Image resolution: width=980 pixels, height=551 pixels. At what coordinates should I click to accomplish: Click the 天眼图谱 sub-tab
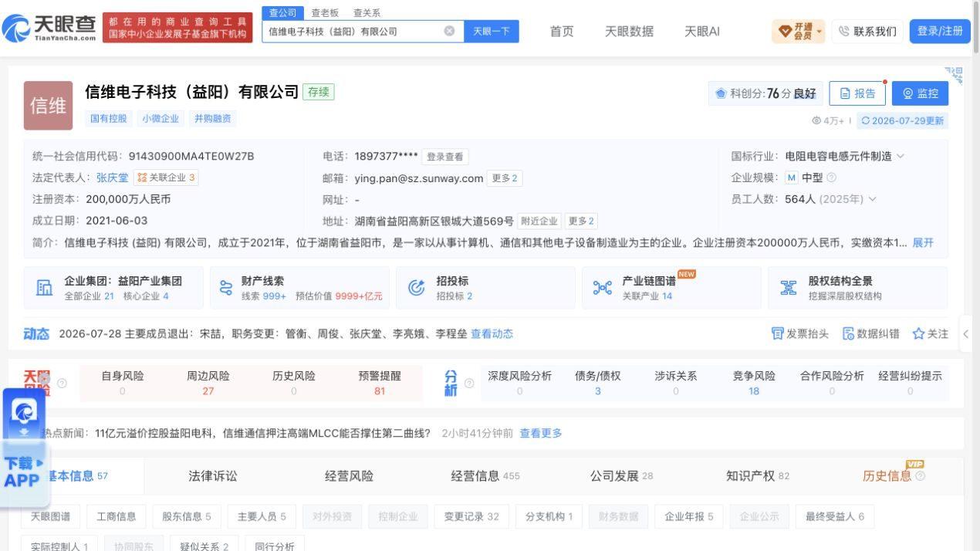point(50,516)
